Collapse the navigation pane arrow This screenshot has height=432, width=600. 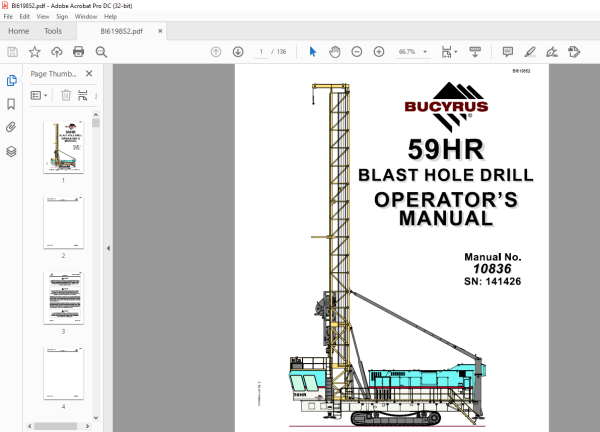point(108,248)
